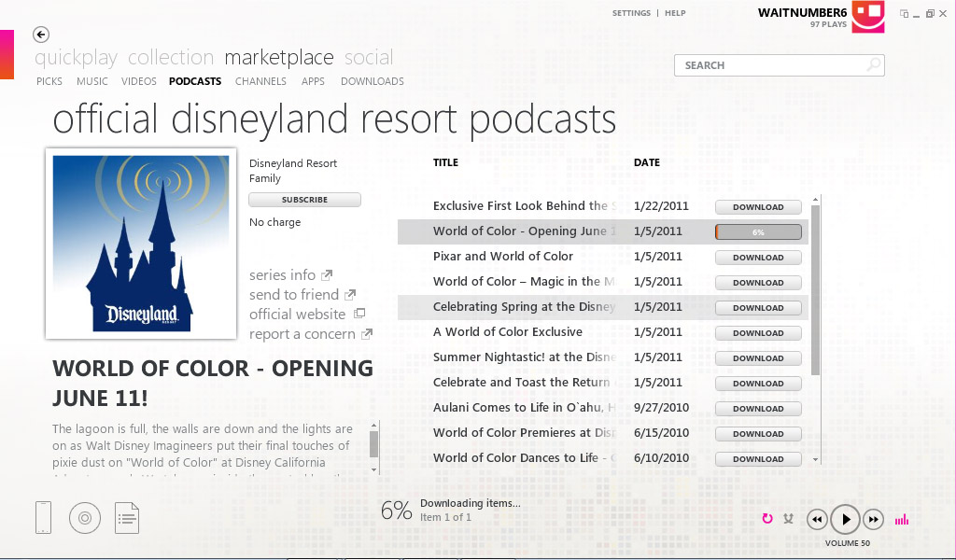Viewport: 956px width, 560px height.
Task: Open the playlist document icon
Action: point(127,518)
